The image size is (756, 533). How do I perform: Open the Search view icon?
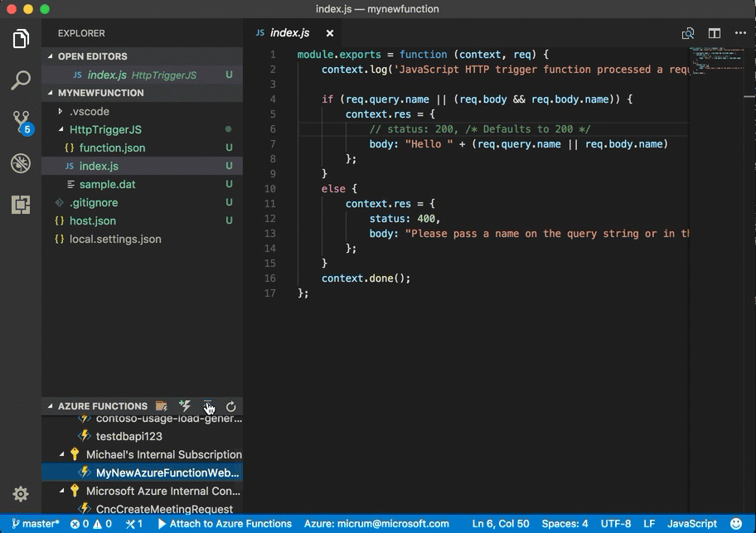pos(21,80)
